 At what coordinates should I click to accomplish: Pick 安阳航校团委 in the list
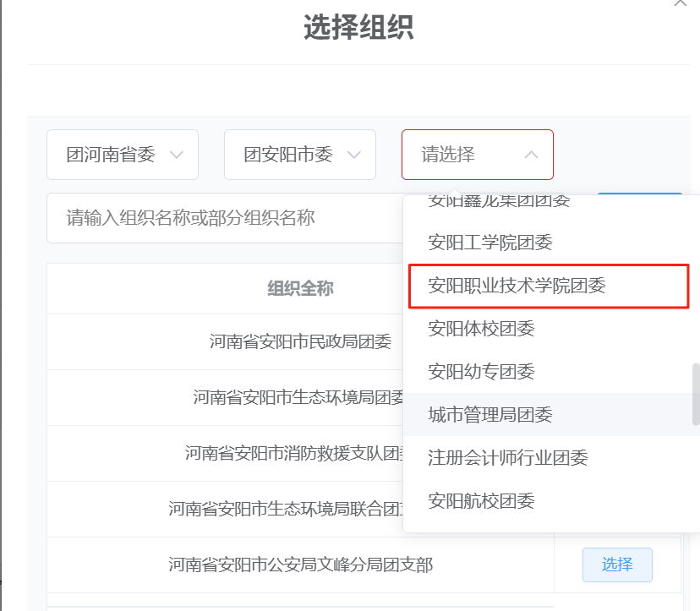482,500
